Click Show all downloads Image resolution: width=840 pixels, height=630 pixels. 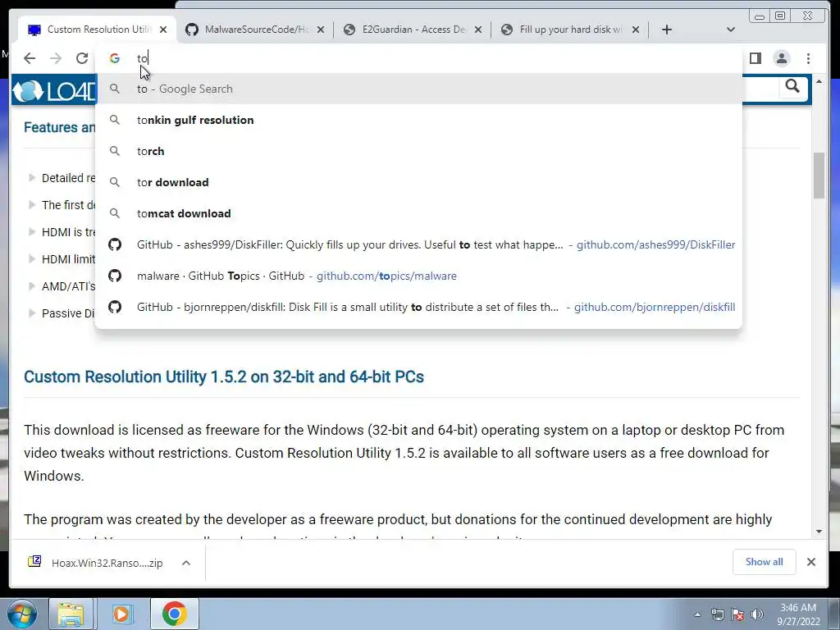[x=764, y=562]
